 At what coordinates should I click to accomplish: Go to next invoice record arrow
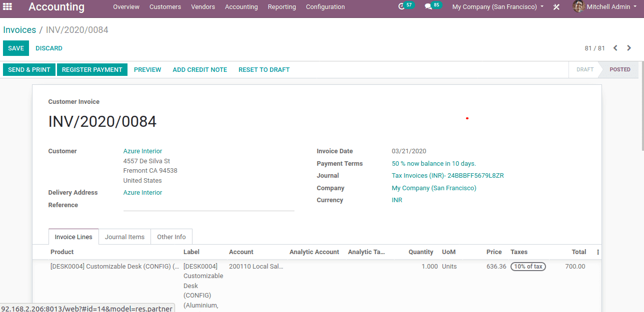click(629, 48)
